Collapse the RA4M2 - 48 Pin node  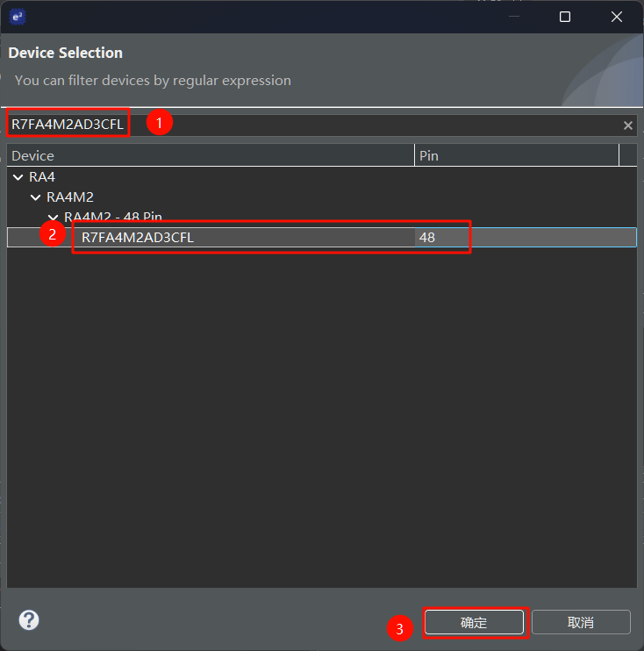coord(54,217)
